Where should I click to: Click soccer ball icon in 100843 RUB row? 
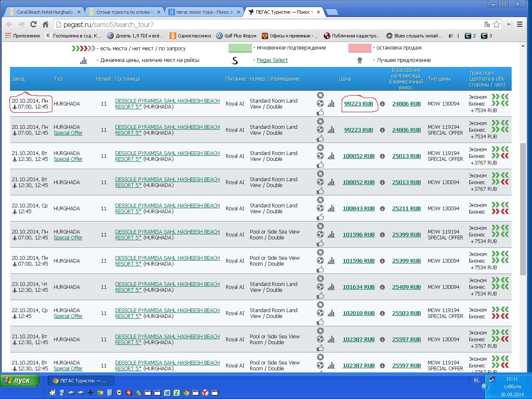tap(320, 208)
